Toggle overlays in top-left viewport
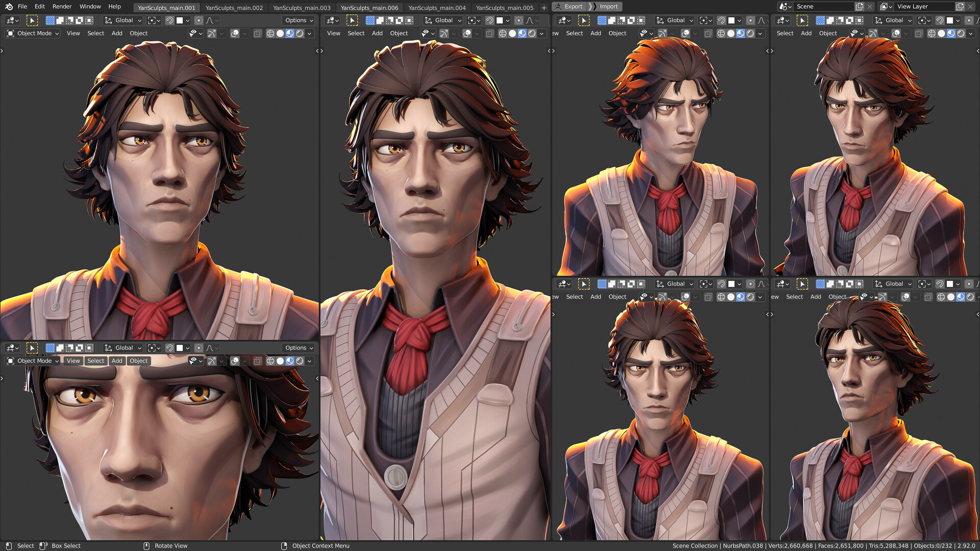 [234, 33]
